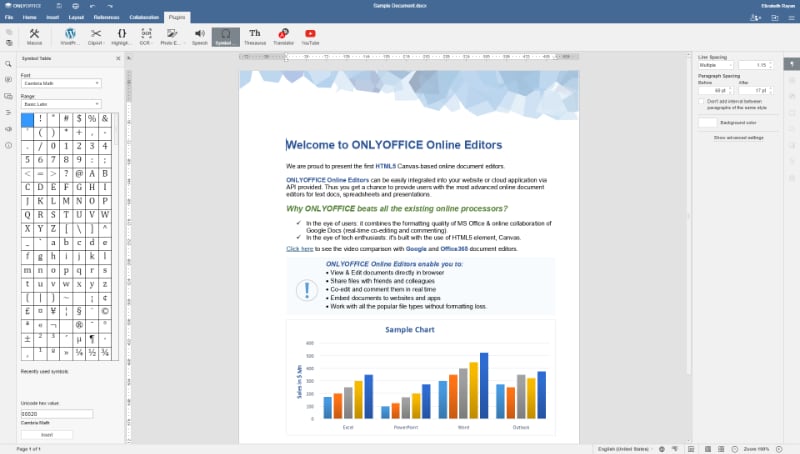
Task: Open the Navigation sidebar icon
Action: (x=8, y=112)
